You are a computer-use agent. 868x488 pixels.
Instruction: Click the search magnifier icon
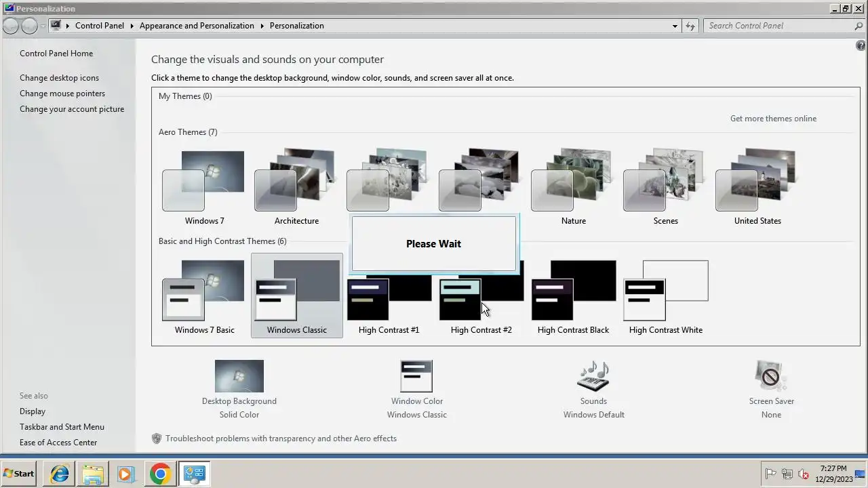(x=859, y=26)
